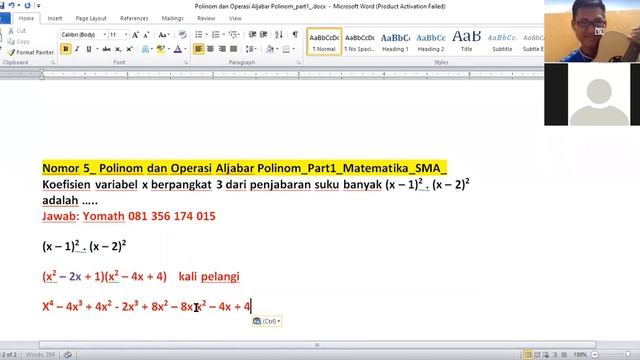
Task: Click Grow Font icon
Action: click(x=135, y=35)
